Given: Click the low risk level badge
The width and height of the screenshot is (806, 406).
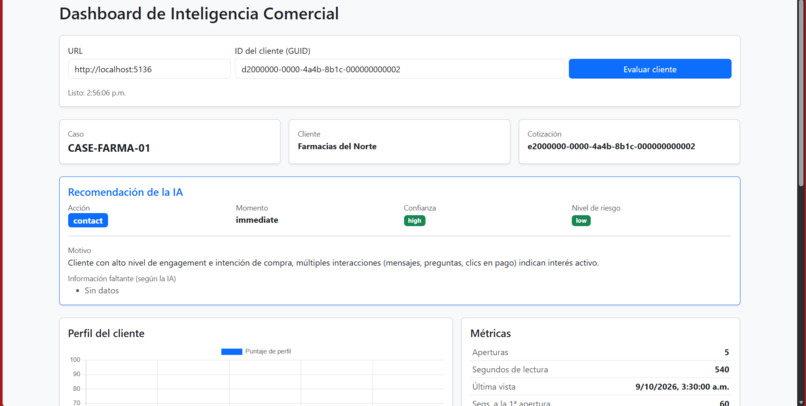Looking at the screenshot, I should (x=581, y=220).
